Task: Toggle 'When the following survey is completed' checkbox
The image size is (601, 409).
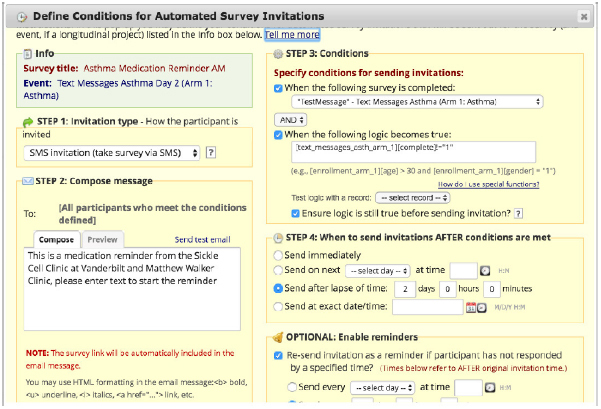Action: tap(278, 89)
